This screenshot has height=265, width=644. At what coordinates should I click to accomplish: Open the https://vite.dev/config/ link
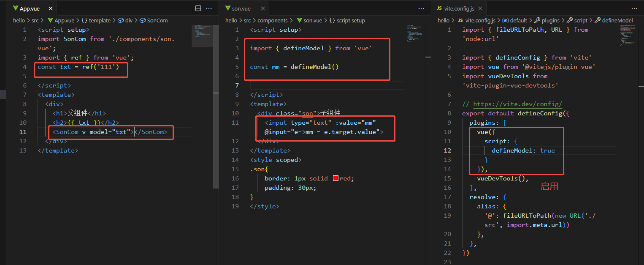517,104
